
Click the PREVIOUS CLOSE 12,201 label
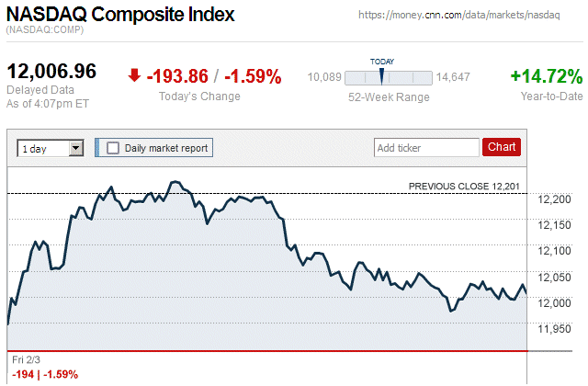tap(464, 187)
